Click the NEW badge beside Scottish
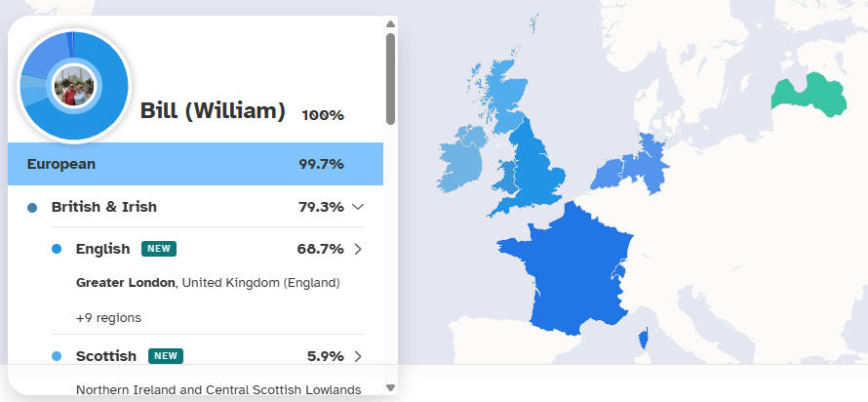 (x=166, y=356)
